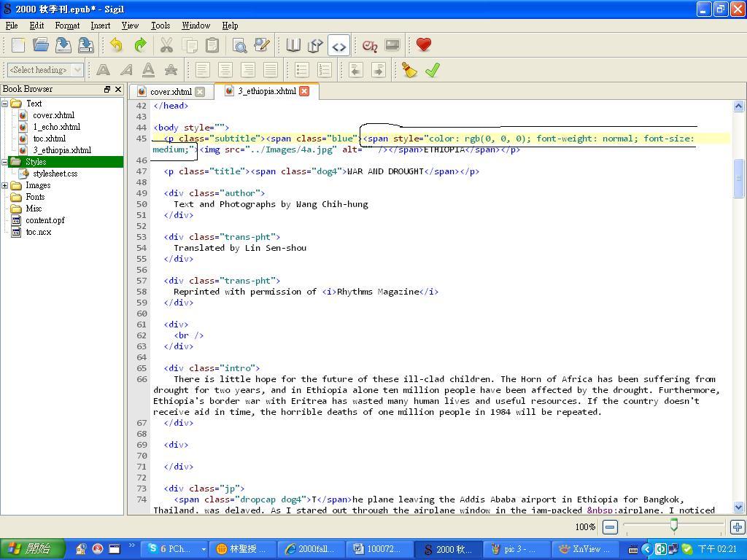Open stylesheet.css in Book Browser
The image size is (747, 560).
(55, 174)
